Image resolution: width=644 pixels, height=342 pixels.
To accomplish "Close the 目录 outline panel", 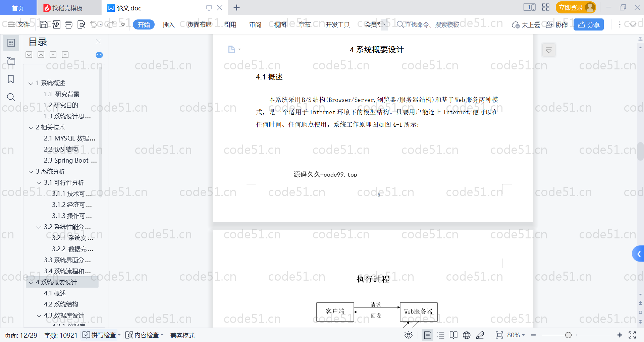I will pos(98,42).
